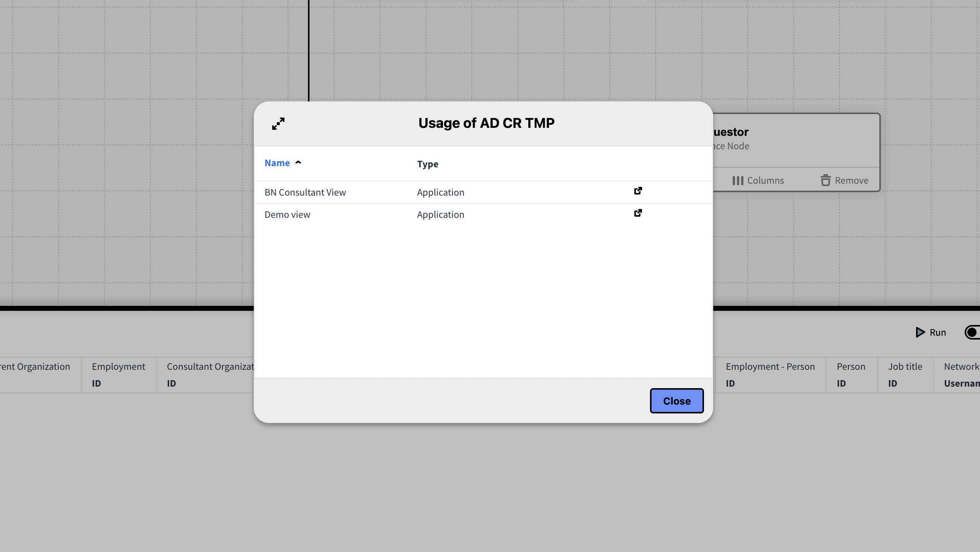Sort by Name column header

(x=277, y=163)
